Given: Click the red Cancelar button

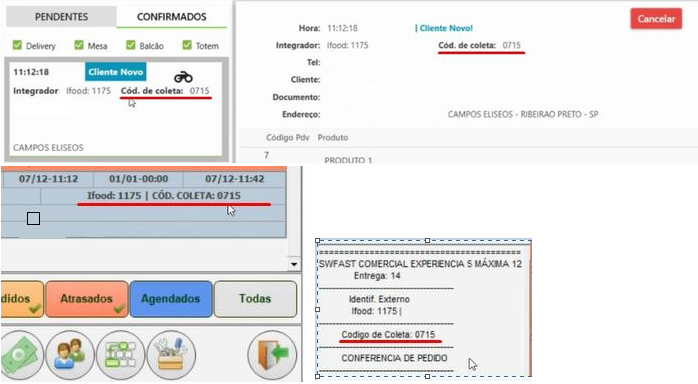Looking at the screenshot, I should [656, 19].
